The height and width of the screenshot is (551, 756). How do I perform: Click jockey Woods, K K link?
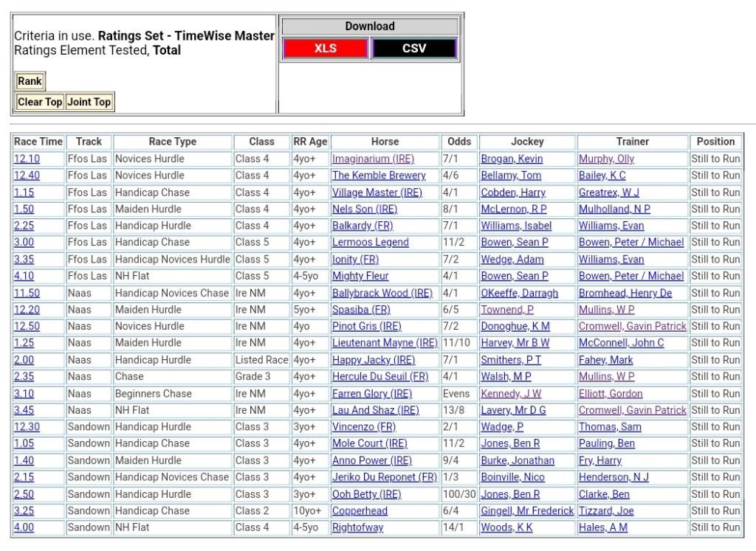(506, 527)
